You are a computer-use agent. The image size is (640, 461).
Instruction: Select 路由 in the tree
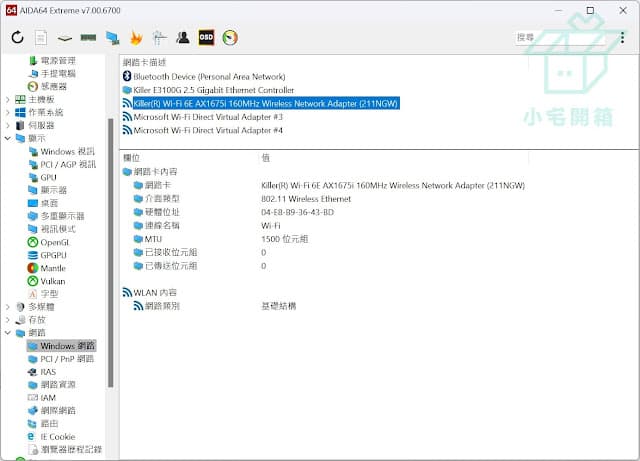click(49, 424)
